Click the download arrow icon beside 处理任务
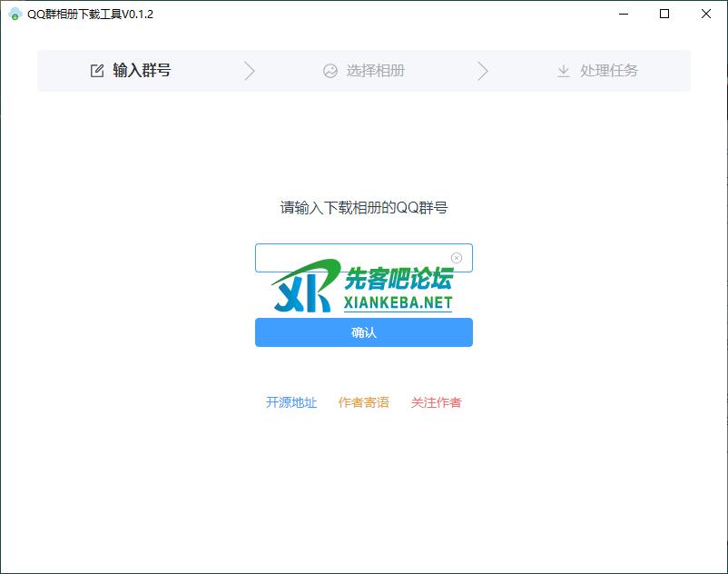Viewport: 728px width, 574px height. (564, 71)
